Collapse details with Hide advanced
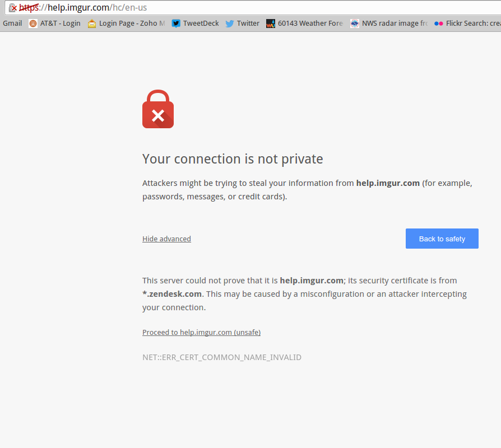Image resolution: width=501 pixels, height=448 pixels. [166, 239]
